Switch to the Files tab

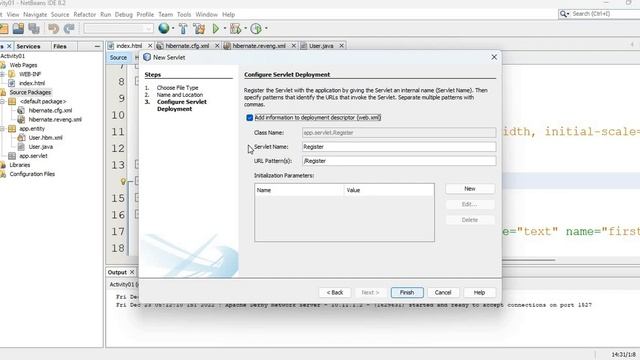(x=60, y=47)
